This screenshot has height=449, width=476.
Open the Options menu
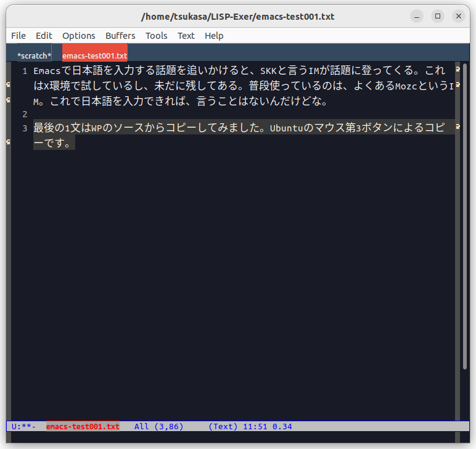[79, 36]
